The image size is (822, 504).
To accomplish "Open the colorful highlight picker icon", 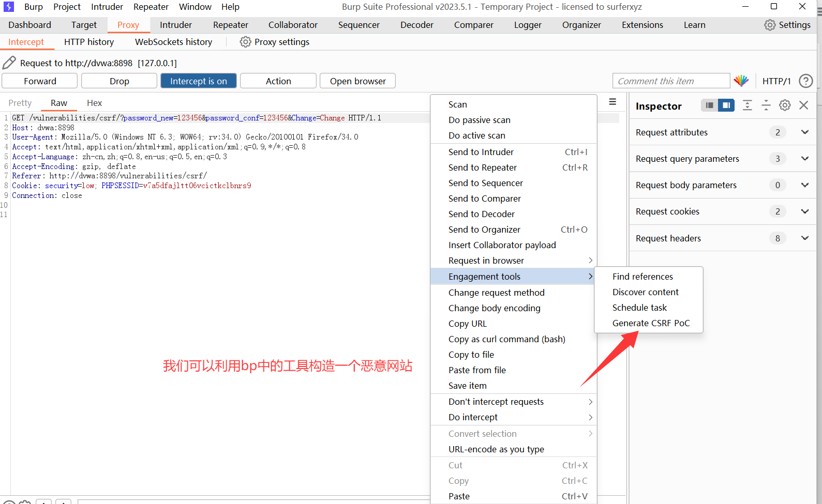I will pos(741,81).
